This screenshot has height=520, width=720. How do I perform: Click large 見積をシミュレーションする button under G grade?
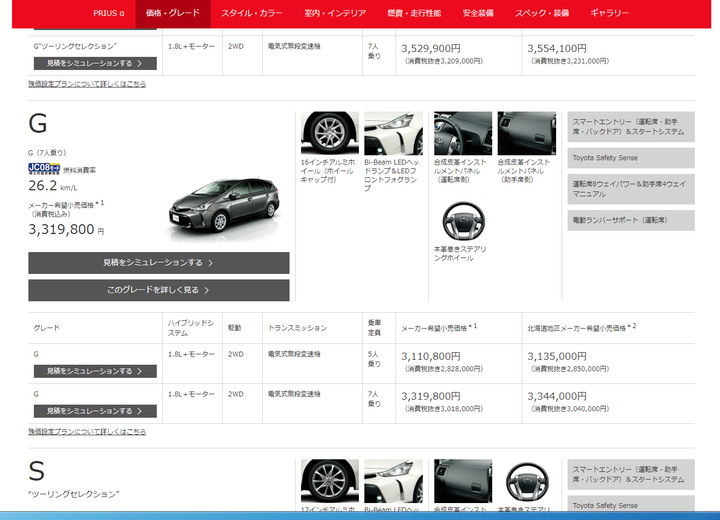159,263
